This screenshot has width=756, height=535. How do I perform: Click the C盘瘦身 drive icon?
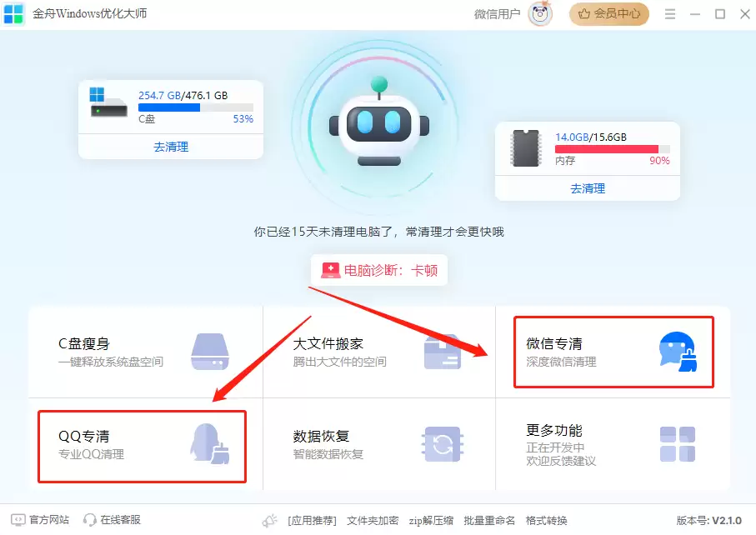(x=210, y=352)
